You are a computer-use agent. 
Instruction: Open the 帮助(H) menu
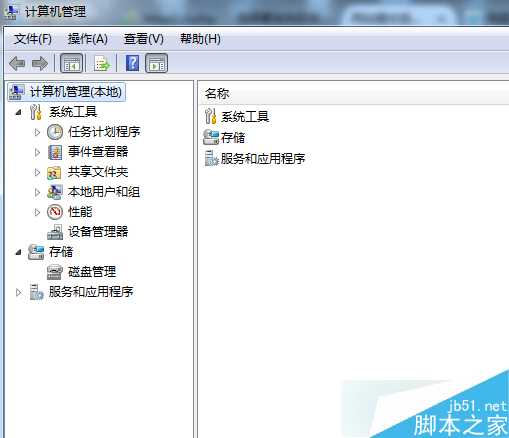[200, 39]
